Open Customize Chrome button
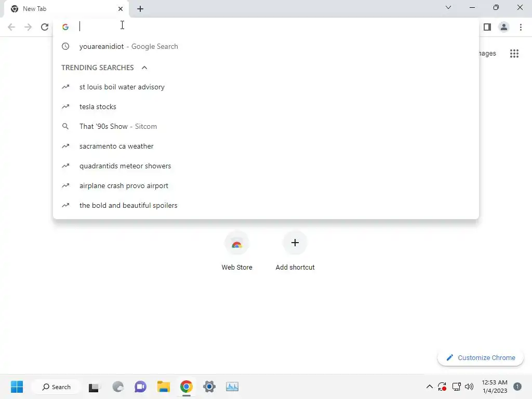The image size is (532, 399). [481, 357]
